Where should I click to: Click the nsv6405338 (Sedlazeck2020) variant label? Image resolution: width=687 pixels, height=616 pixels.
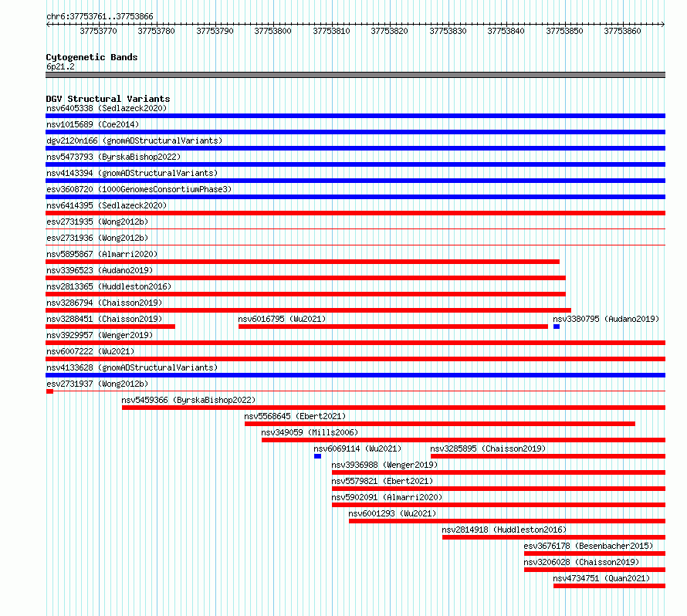pos(107,108)
